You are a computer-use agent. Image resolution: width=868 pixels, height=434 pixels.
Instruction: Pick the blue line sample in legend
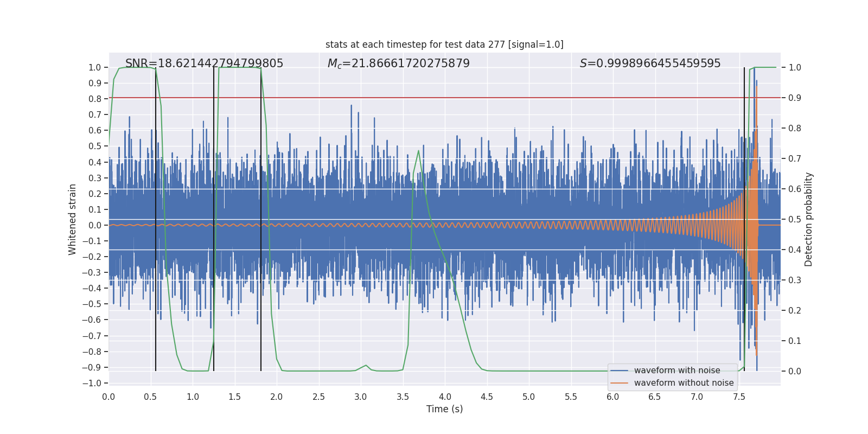click(620, 371)
